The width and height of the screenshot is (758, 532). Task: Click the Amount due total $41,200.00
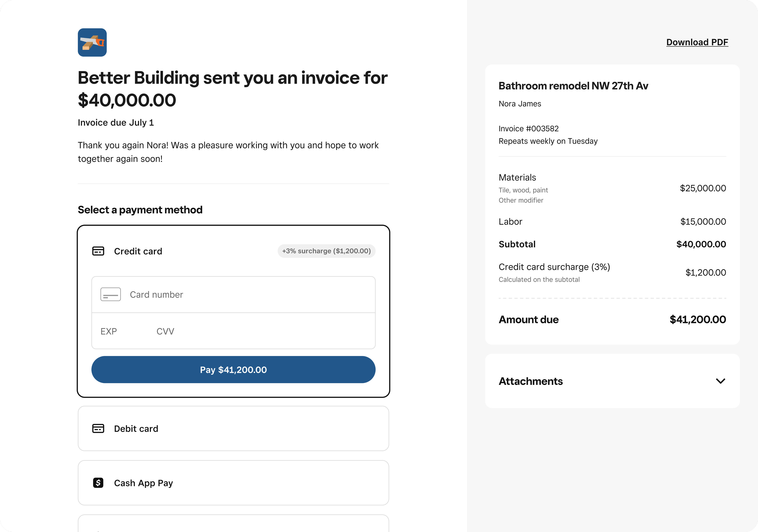pyautogui.click(x=698, y=319)
